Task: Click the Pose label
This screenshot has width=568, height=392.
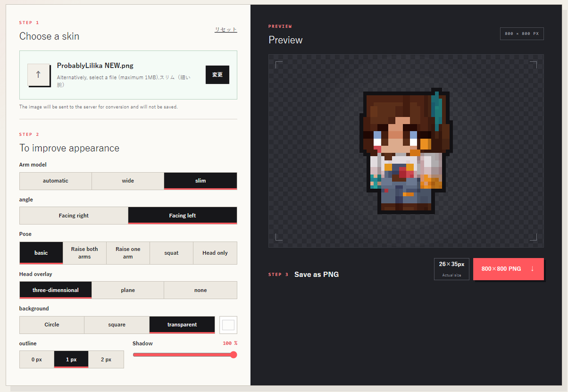Action: click(x=26, y=234)
